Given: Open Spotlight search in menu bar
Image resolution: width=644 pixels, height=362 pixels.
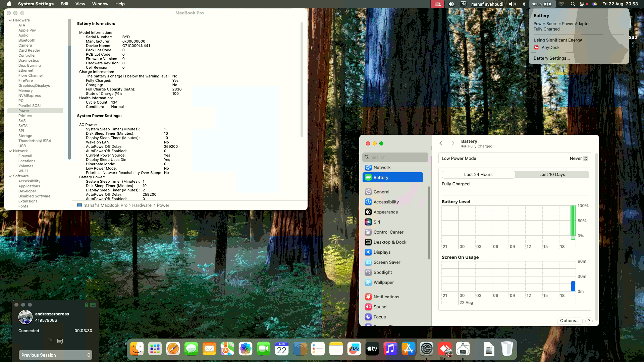Looking at the screenshot, I should click(x=573, y=4).
